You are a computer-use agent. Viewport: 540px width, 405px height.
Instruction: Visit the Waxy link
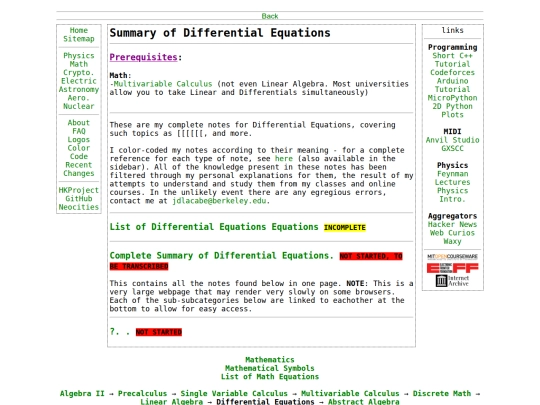452,241
